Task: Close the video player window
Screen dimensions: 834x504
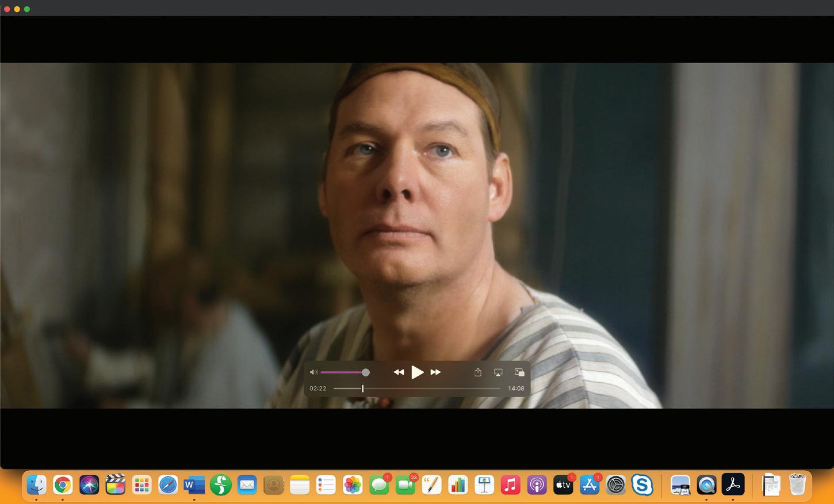Action: click(x=7, y=9)
